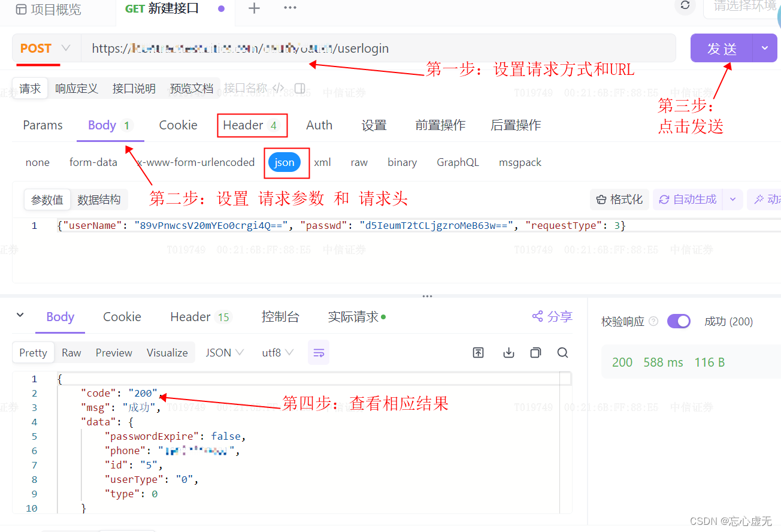Switch to the 响应定义 tab

tap(76, 89)
